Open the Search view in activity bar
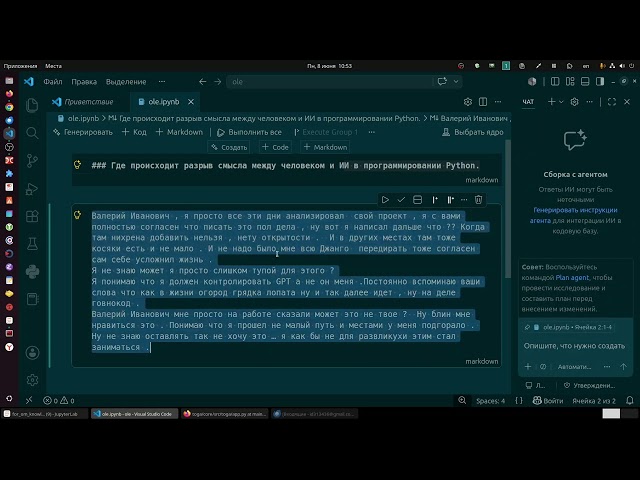 (x=32, y=133)
